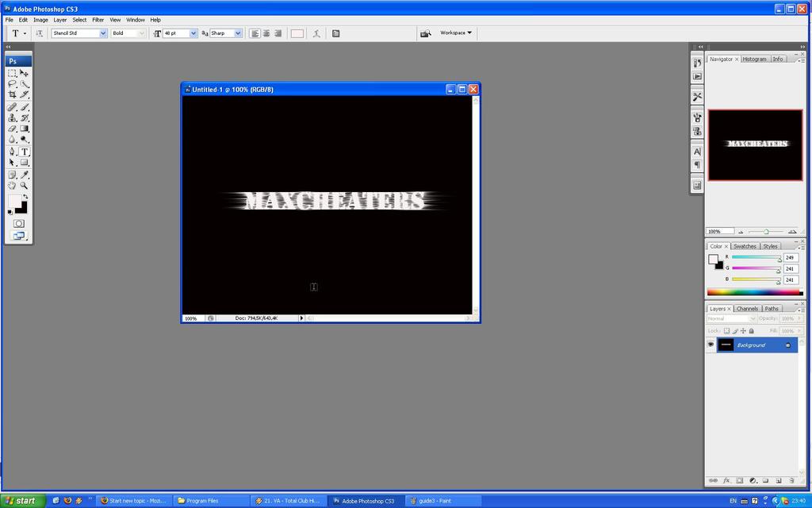
Task: Enable center text alignment
Action: 266,33
